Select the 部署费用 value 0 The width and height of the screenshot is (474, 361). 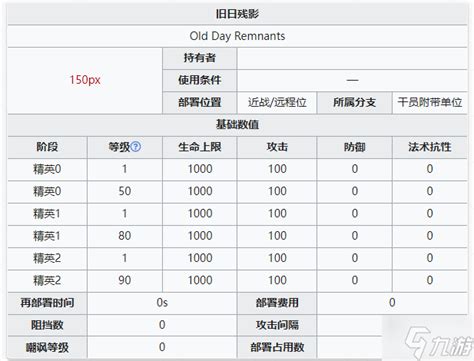392,303
